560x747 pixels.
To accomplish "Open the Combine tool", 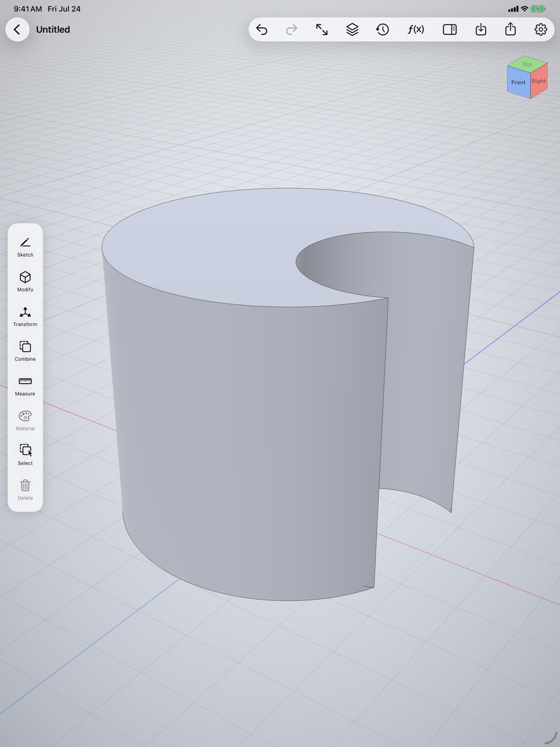I will point(25,351).
